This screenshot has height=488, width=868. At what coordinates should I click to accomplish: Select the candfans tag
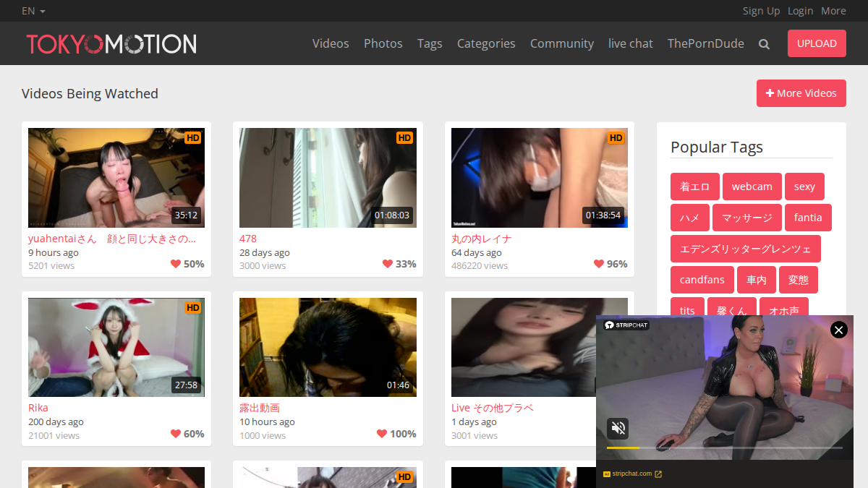point(702,280)
